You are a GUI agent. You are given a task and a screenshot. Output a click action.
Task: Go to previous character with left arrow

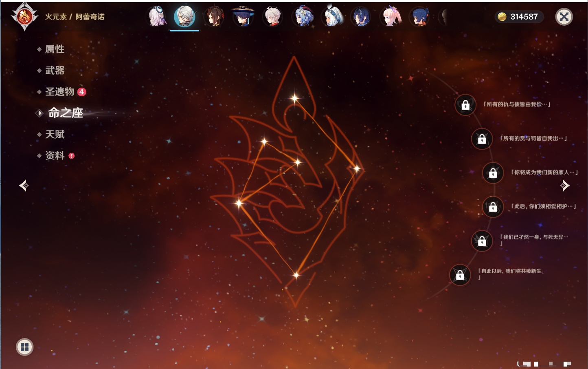tap(24, 186)
